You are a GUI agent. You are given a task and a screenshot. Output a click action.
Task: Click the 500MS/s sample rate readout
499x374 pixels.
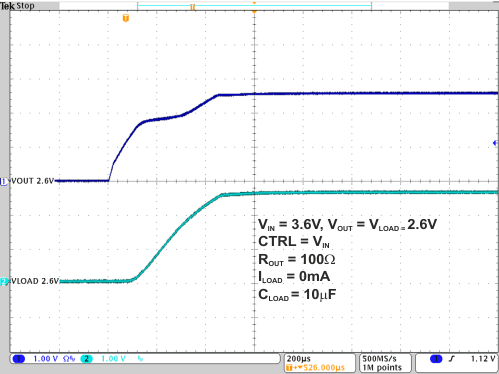click(x=379, y=359)
